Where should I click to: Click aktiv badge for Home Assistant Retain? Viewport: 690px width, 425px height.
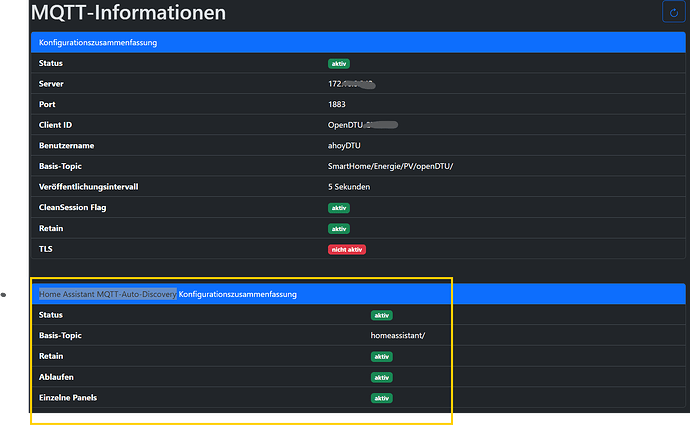pyautogui.click(x=382, y=357)
